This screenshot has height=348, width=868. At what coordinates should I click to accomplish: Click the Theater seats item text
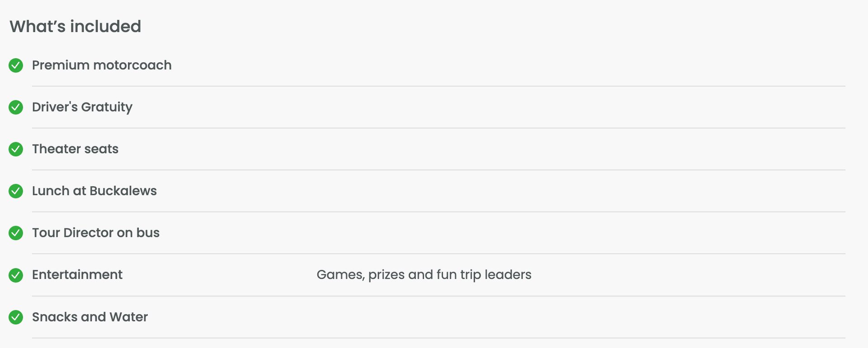tap(75, 149)
